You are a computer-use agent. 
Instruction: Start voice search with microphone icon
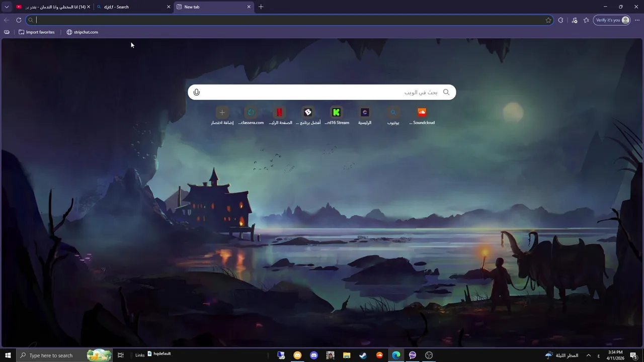(197, 92)
